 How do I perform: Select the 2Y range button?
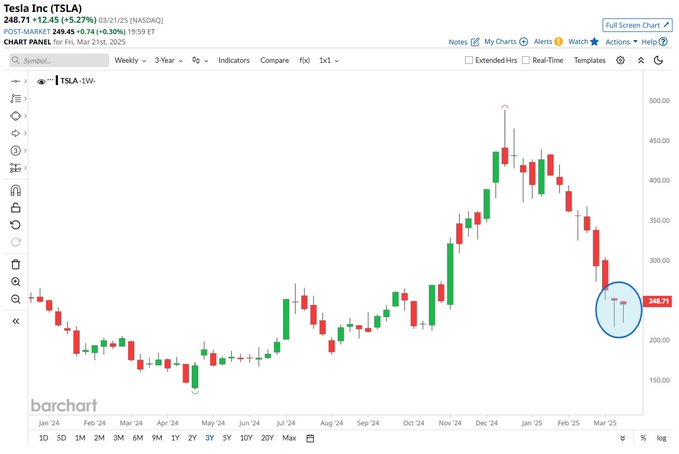(192, 438)
